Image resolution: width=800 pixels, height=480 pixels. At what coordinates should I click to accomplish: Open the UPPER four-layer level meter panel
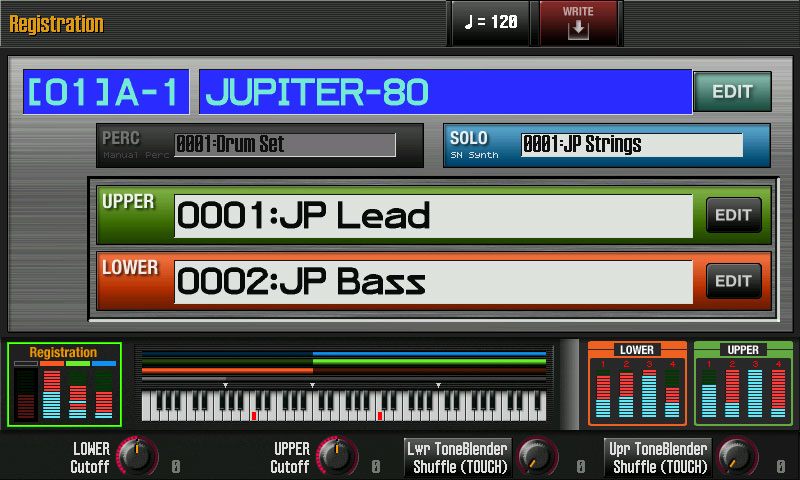[x=743, y=384]
